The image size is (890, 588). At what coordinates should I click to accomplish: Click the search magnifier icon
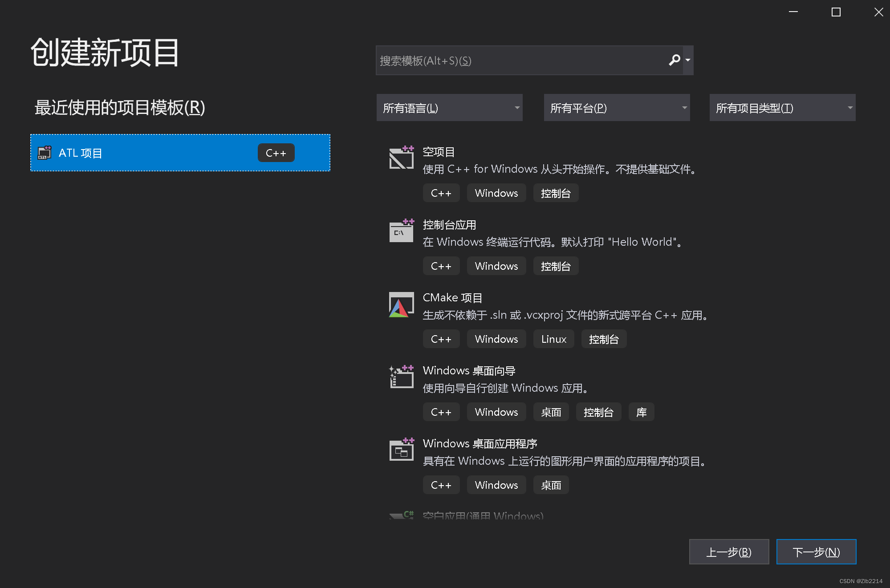tap(674, 60)
